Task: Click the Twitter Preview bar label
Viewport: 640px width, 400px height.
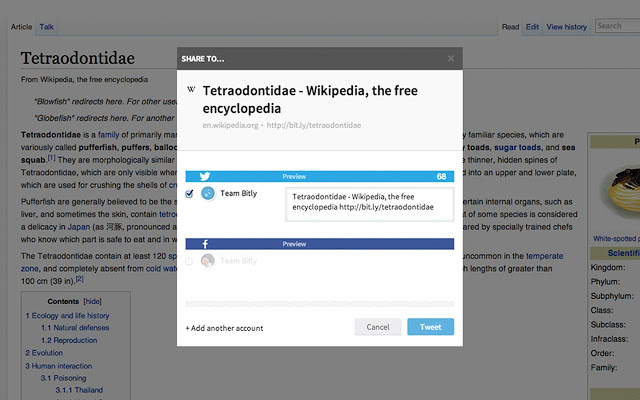Action: [x=294, y=176]
